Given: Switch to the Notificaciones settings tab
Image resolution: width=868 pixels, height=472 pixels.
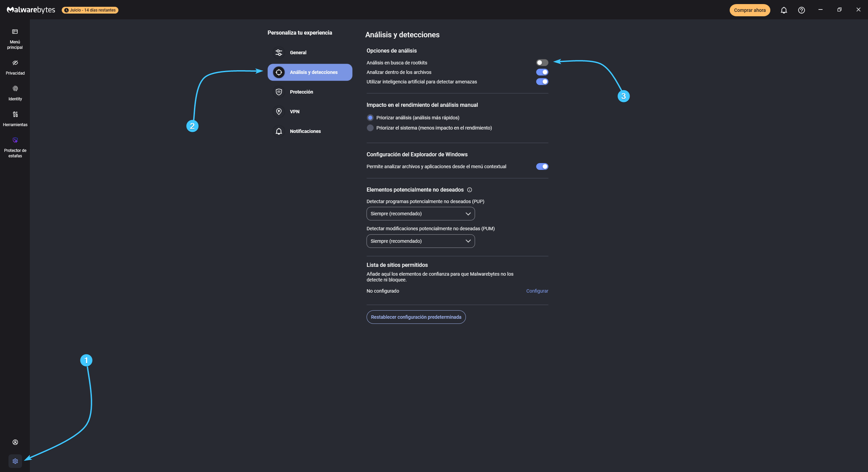Looking at the screenshot, I should [x=310, y=131].
